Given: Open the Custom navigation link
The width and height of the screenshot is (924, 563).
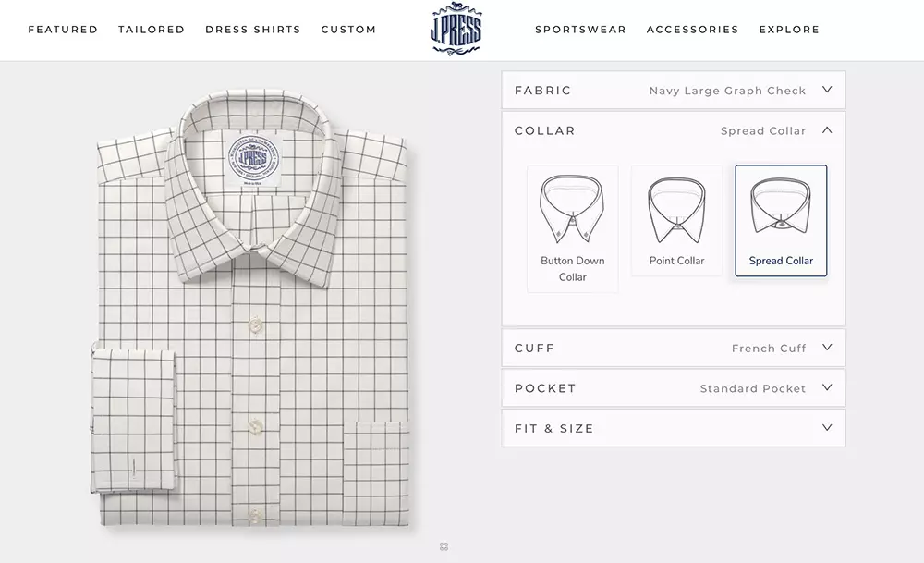Looking at the screenshot, I should pyautogui.click(x=348, y=30).
